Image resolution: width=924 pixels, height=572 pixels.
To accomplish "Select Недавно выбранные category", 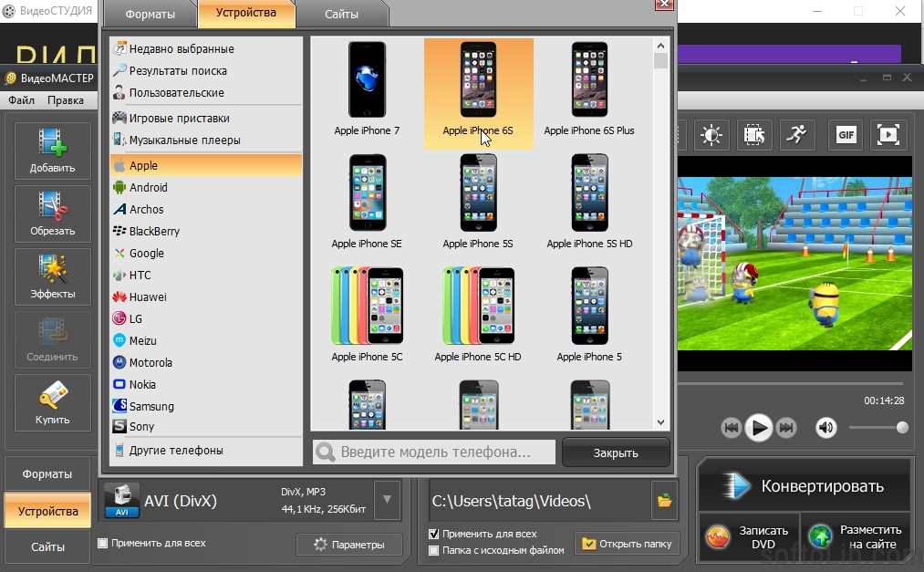I will [205, 49].
